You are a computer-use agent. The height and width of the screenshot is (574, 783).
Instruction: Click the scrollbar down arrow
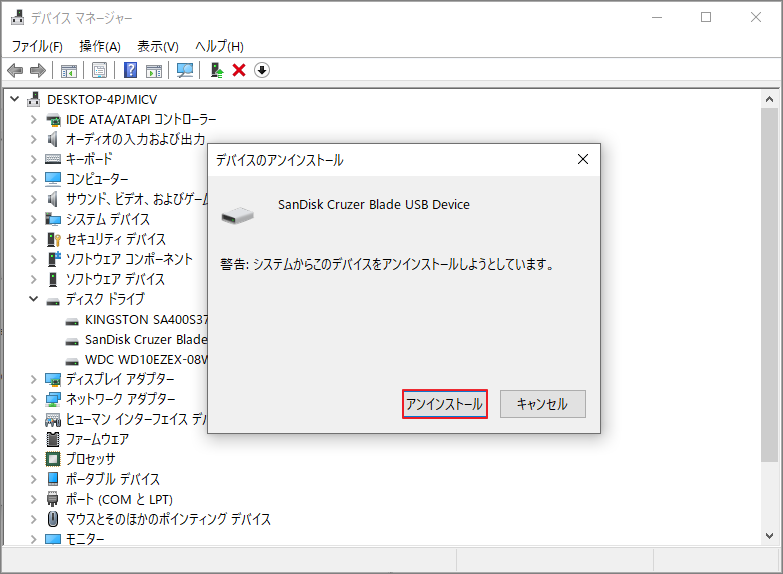pyautogui.click(x=769, y=536)
